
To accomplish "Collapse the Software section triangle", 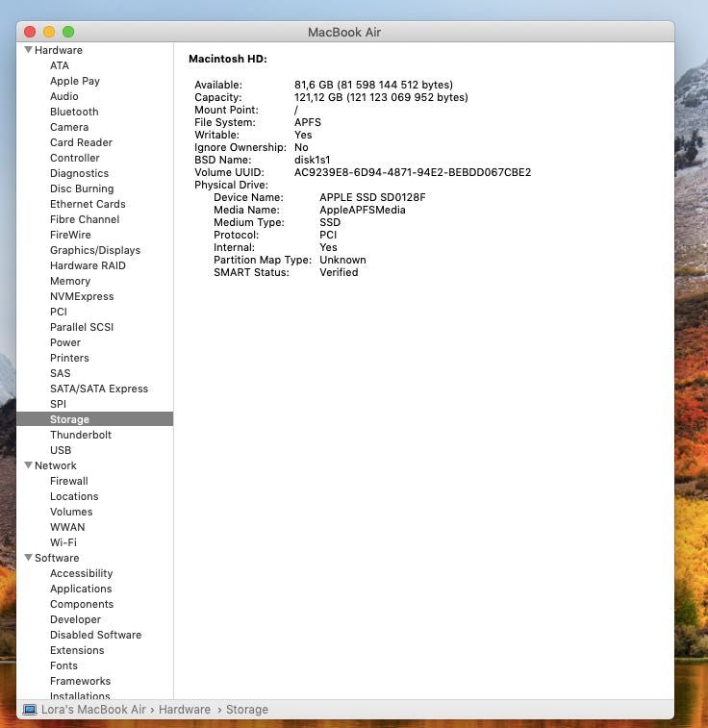I will [x=28, y=558].
